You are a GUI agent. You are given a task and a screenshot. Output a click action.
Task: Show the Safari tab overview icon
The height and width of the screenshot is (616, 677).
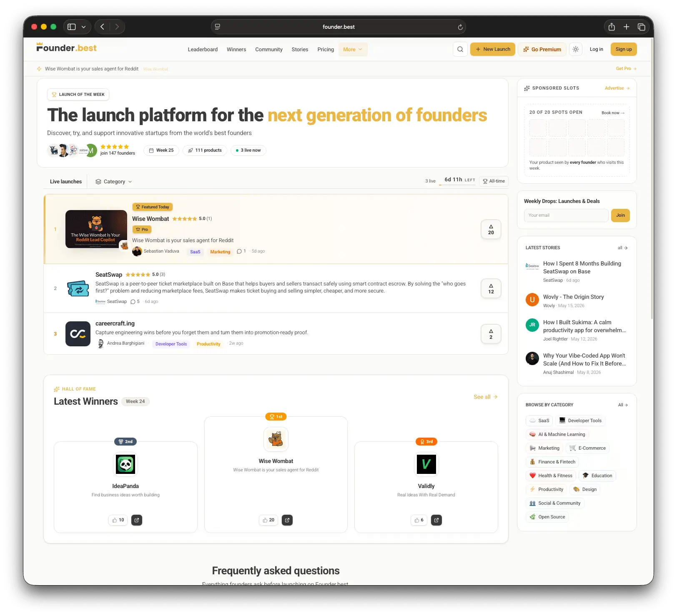coord(642,27)
